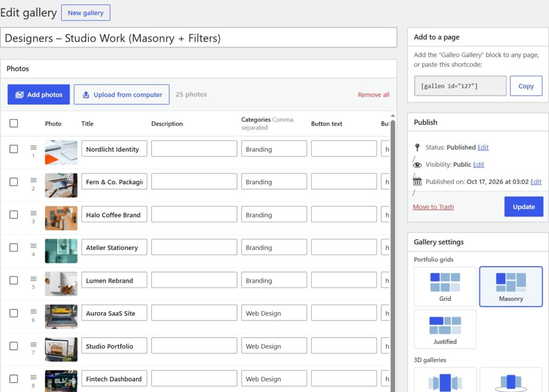Click the calendar icon beside Published on

click(x=417, y=182)
